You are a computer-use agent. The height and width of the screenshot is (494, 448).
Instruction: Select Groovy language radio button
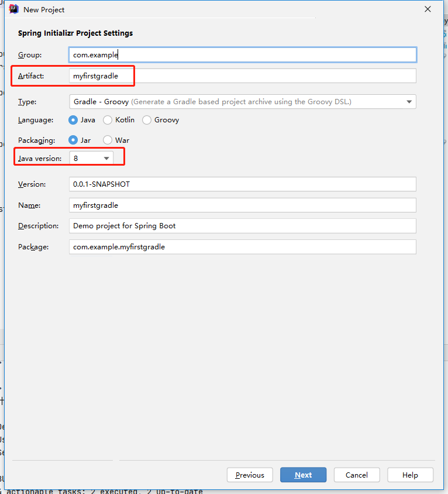(147, 120)
